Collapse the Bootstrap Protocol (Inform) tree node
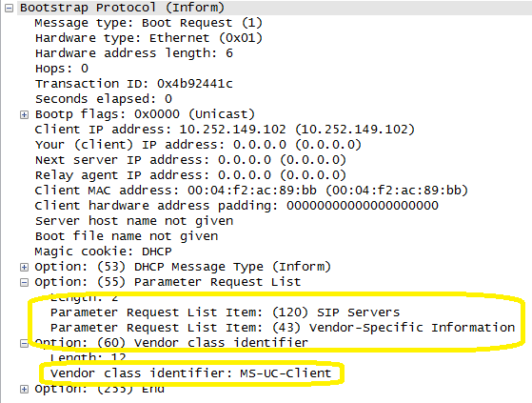 10,9
